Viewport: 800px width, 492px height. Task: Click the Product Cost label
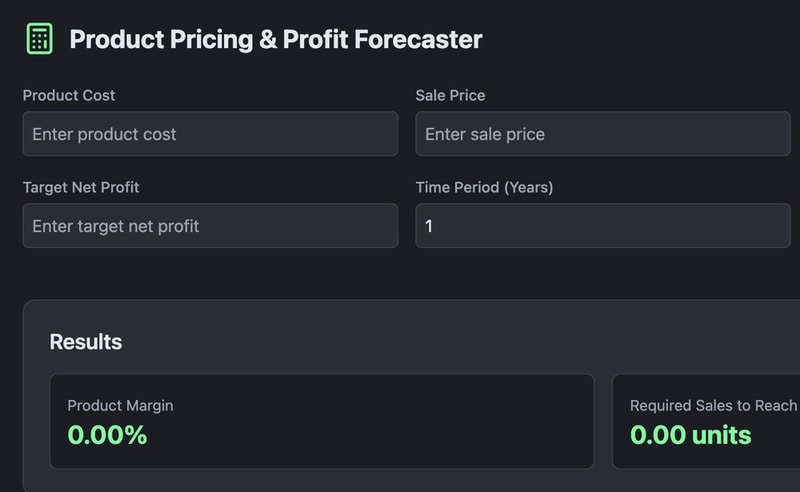pyautogui.click(x=69, y=95)
